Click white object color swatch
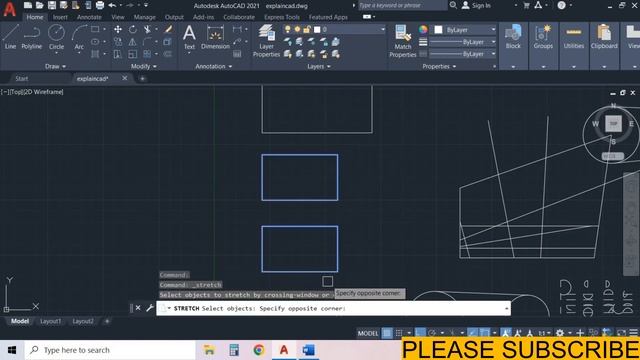The height and width of the screenshot is (360, 640). (438, 30)
